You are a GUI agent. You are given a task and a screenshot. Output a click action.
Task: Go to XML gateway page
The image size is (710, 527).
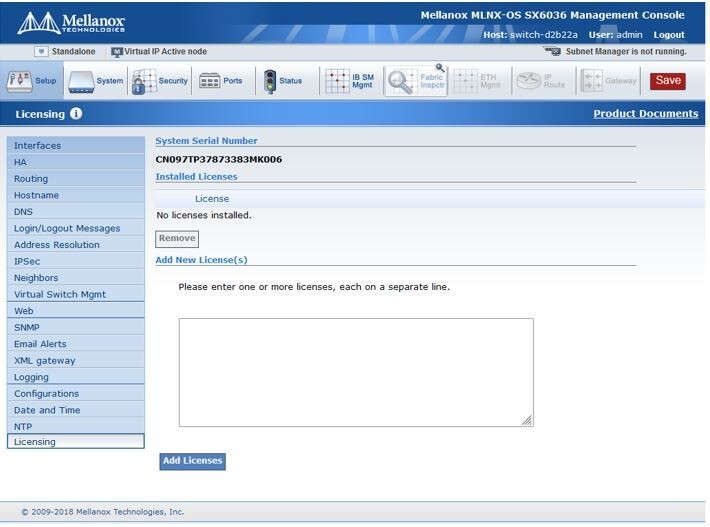76,360
